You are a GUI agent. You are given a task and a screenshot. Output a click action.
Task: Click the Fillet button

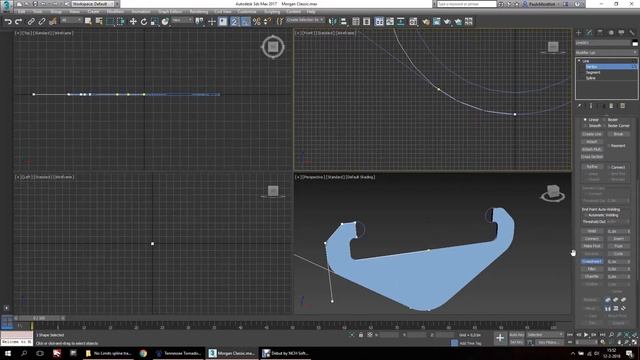(592, 269)
